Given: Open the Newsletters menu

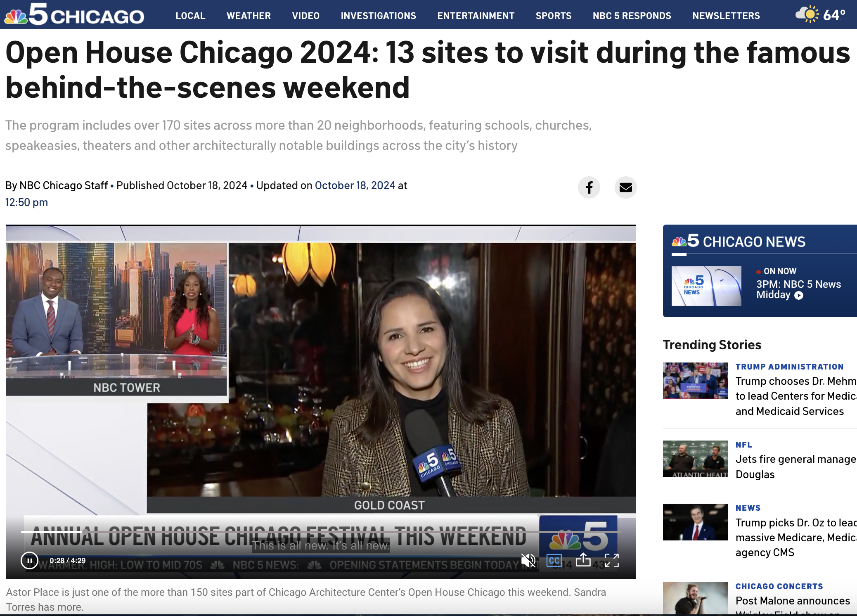Looking at the screenshot, I should pyautogui.click(x=726, y=16).
